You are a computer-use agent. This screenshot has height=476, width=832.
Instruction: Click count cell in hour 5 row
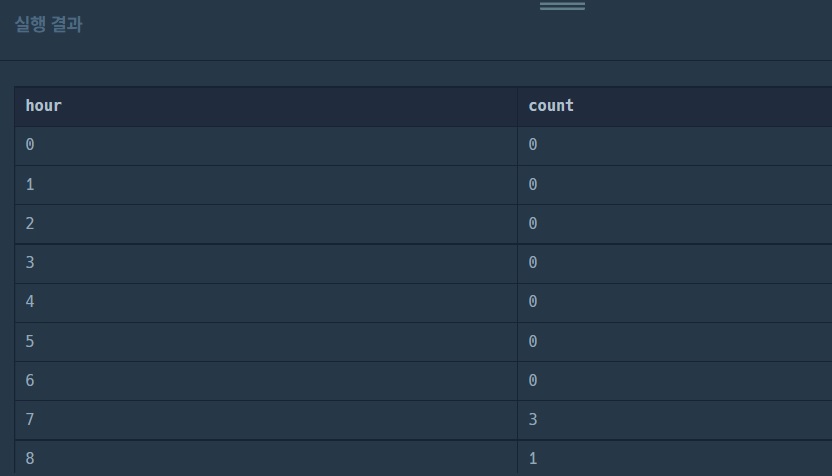click(675, 342)
